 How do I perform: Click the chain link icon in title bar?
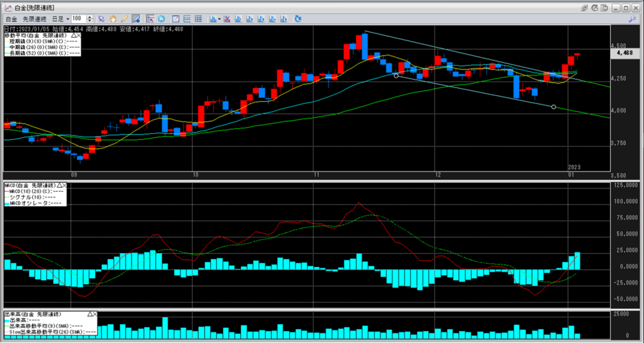[x=585, y=8]
